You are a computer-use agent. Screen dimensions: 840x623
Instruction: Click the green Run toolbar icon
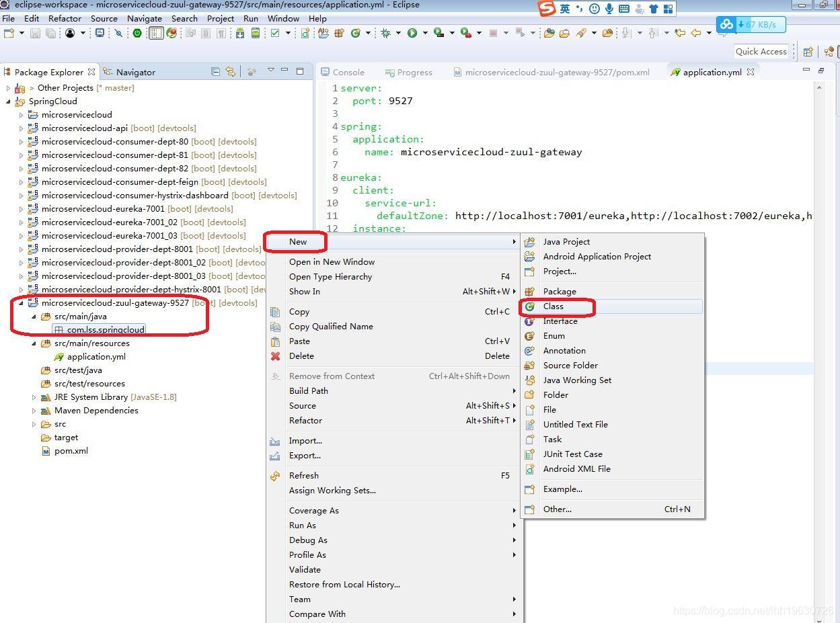[x=412, y=33]
